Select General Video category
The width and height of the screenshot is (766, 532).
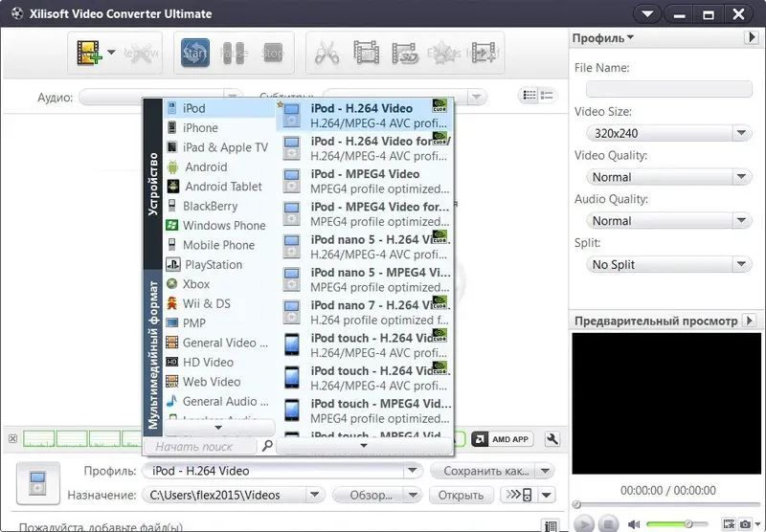click(x=219, y=343)
